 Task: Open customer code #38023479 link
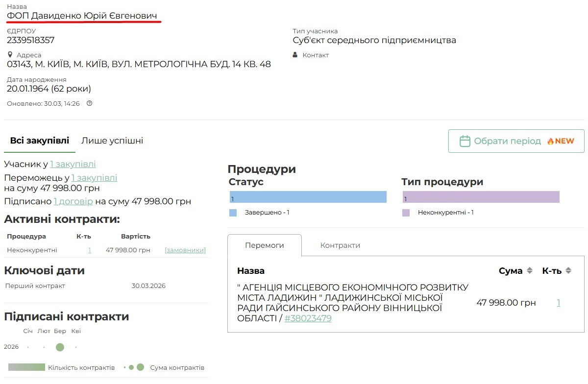click(x=308, y=318)
